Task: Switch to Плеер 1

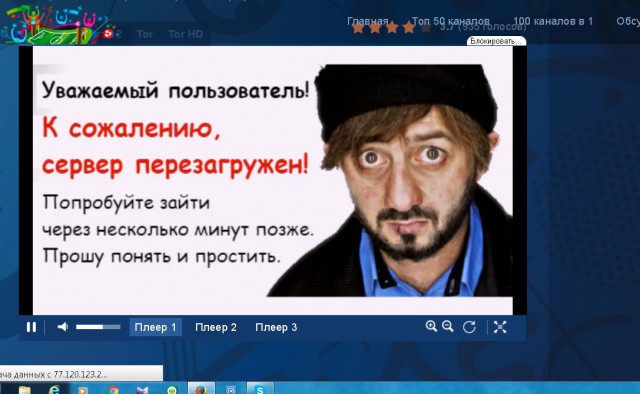Action: [155, 327]
